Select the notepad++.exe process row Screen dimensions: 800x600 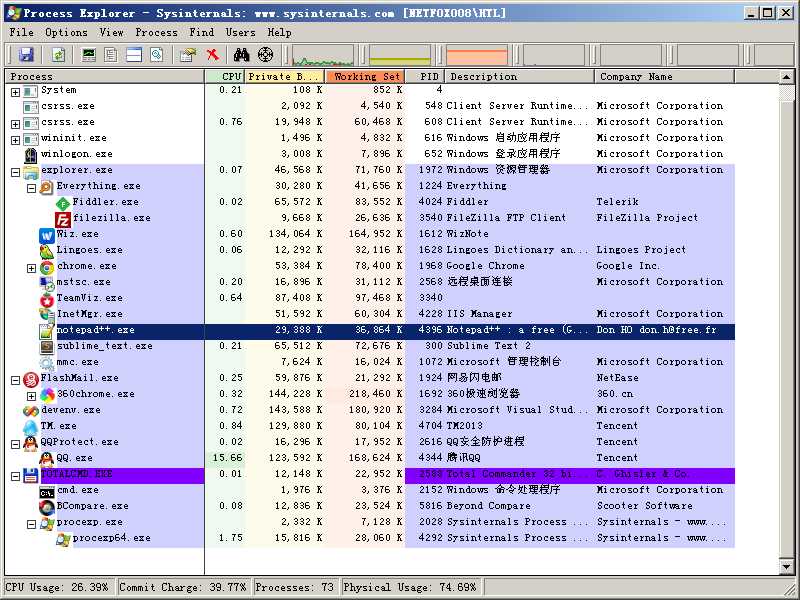[x=370, y=331]
